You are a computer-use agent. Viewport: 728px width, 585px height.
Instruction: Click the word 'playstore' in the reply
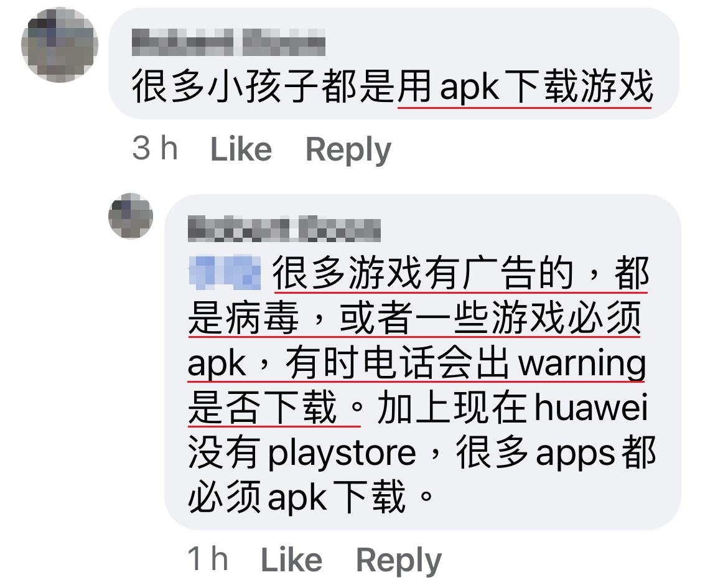point(342,454)
